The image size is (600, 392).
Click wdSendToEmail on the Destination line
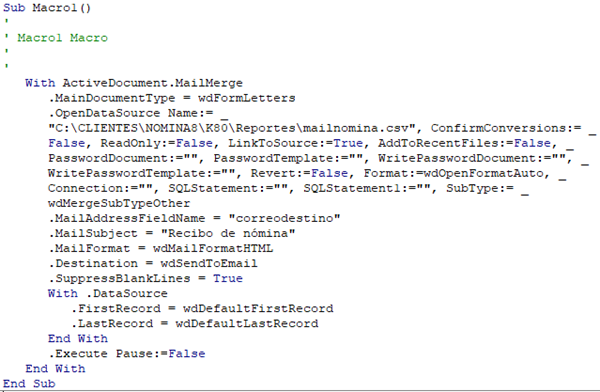[209, 263]
